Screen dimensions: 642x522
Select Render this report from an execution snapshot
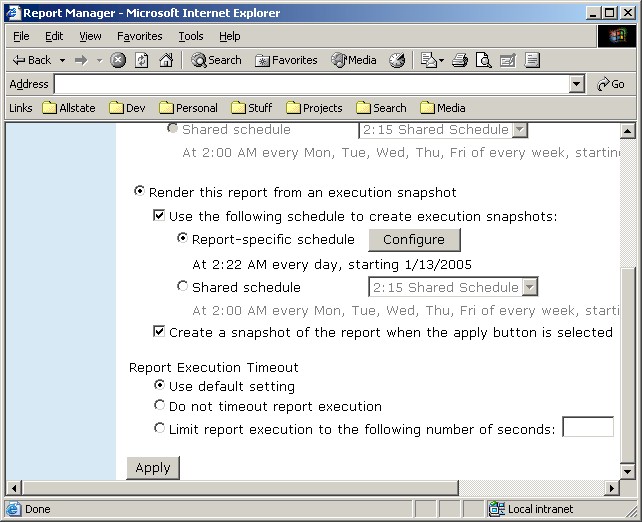(139, 191)
